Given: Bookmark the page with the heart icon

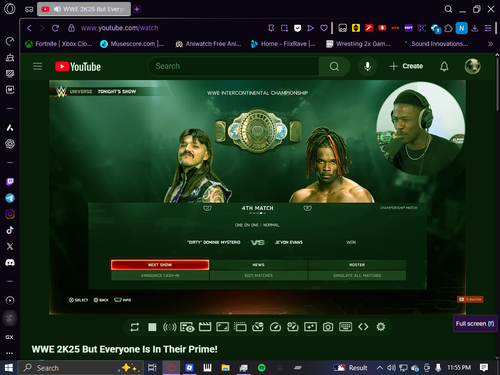Looking at the screenshot, I should coord(324,28).
